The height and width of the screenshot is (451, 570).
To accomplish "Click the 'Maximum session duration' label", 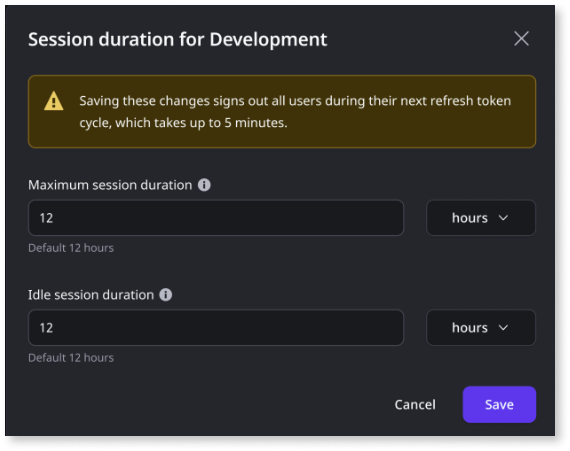I will [110, 185].
